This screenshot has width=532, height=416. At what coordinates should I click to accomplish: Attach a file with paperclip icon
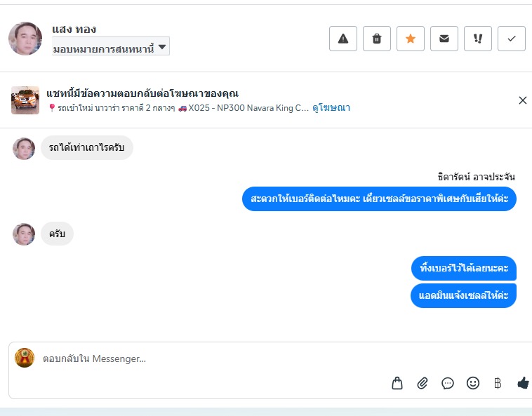[423, 383]
